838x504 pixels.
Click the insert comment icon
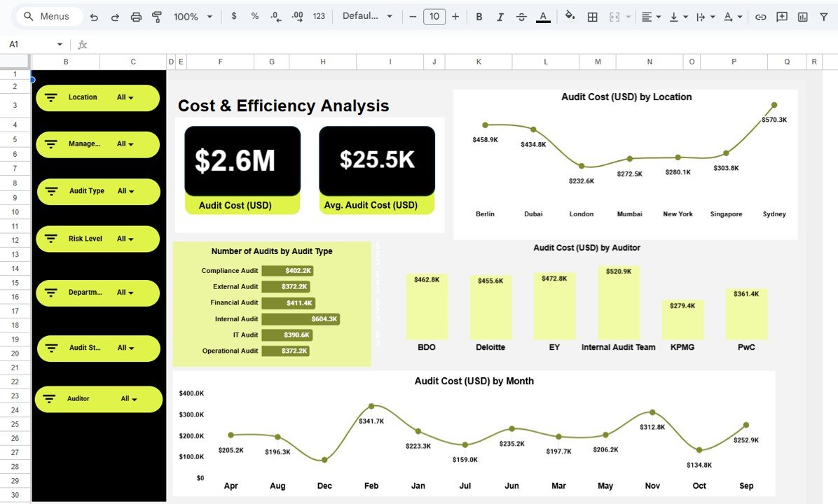781,16
